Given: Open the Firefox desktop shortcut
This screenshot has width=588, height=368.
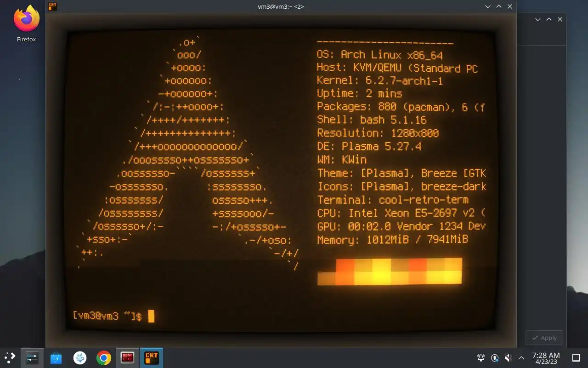Looking at the screenshot, I should tap(26, 24).
